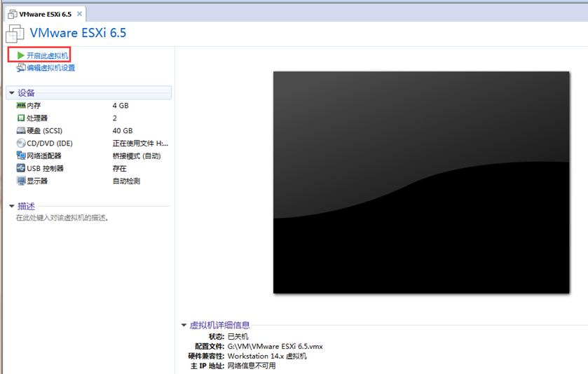Collapse the 描述 section
Screen dimensions: 588x374
[x=12, y=206]
